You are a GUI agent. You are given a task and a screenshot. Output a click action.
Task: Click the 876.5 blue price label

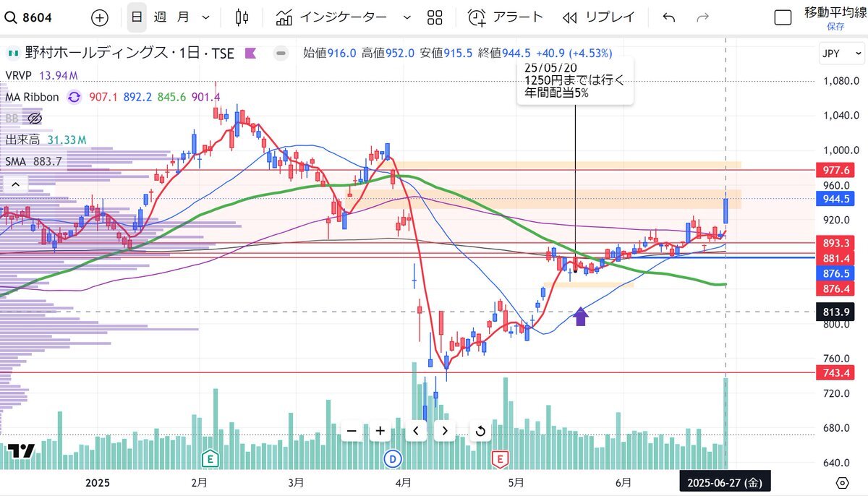pyautogui.click(x=836, y=273)
